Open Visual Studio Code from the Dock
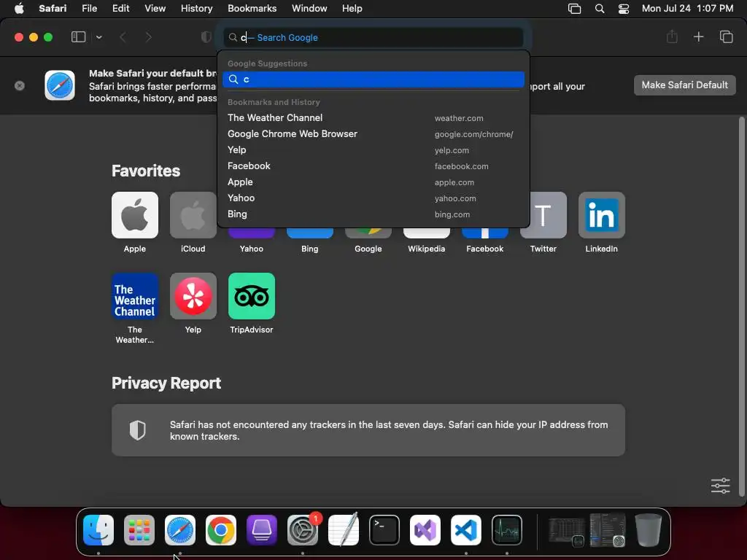Screen dimensions: 747x560 tap(466, 530)
